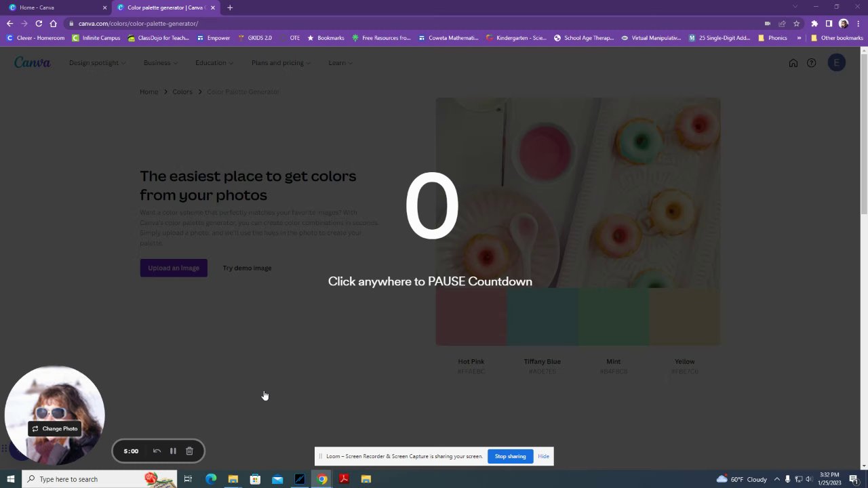Select the Color palette generator tab

(165, 7)
